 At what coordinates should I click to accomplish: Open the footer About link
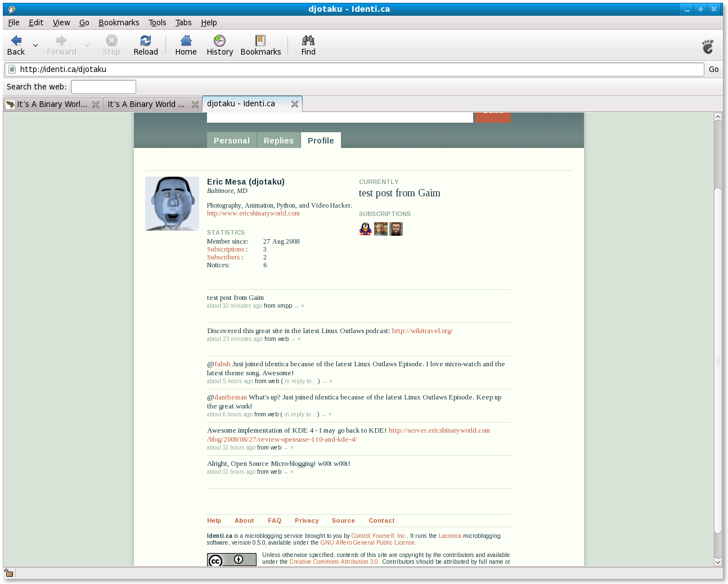[x=244, y=520]
